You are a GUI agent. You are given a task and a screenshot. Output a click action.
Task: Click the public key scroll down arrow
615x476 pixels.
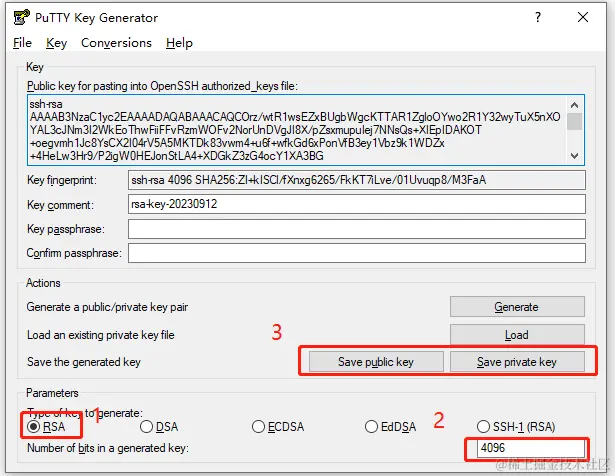pos(575,156)
